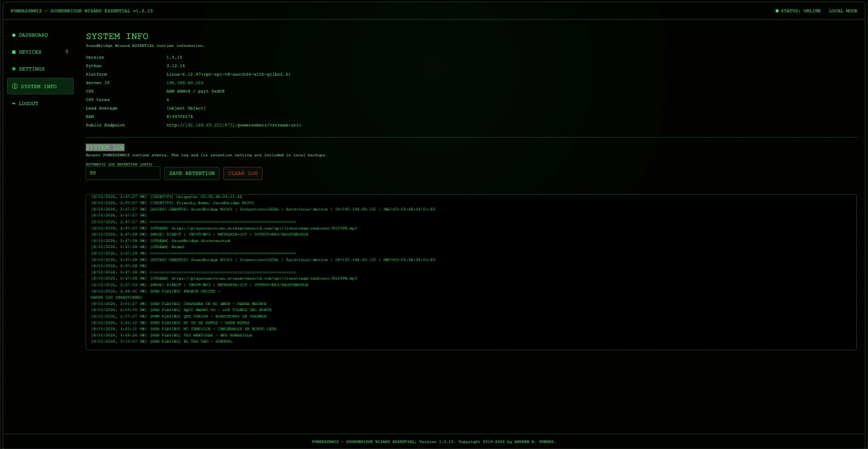Click version value 1.0.15
This screenshot has width=868, height=449.
pos(174,57)
